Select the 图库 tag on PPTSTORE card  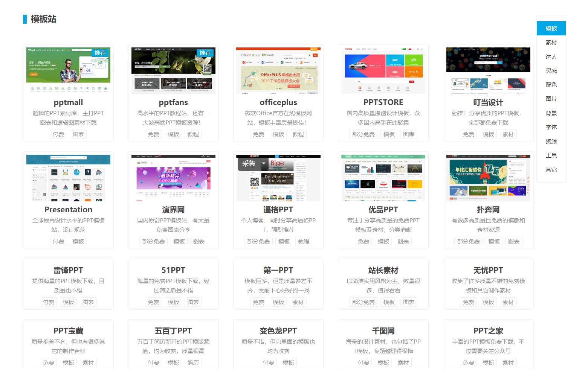(x=409, y=134)
